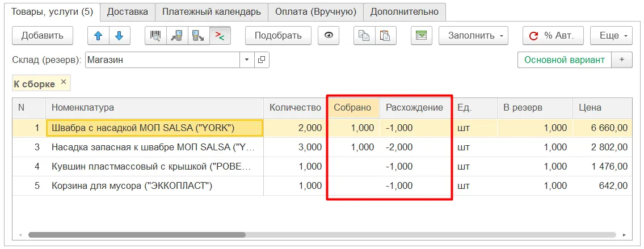Click barcode search icon
Image resolution: width=644 pixels, height=249 pixels.
(155, 36)
